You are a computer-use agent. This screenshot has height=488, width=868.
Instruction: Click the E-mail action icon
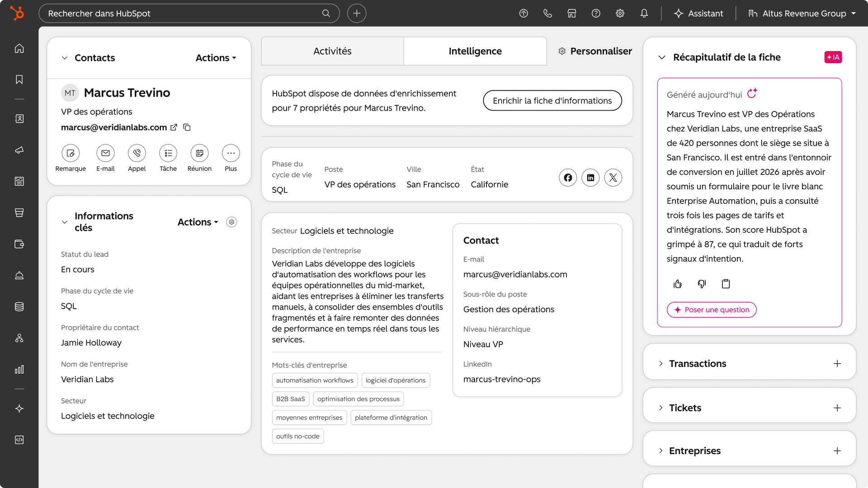click(x=105, y=153)
